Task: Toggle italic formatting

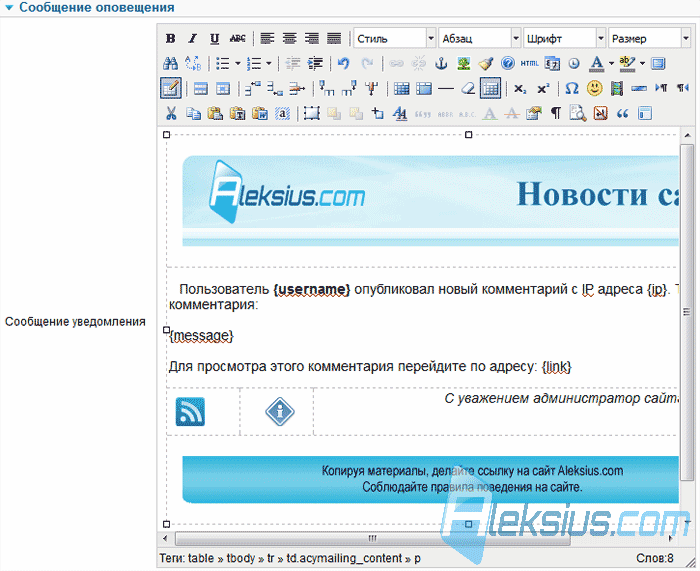Action: click(x=192, y=38)
